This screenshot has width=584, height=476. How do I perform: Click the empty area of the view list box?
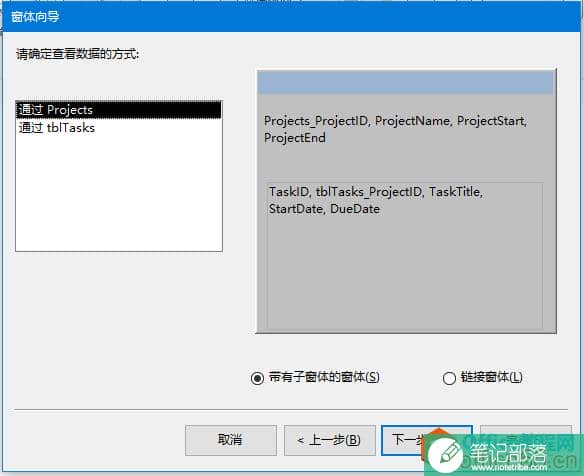(119, 194)
